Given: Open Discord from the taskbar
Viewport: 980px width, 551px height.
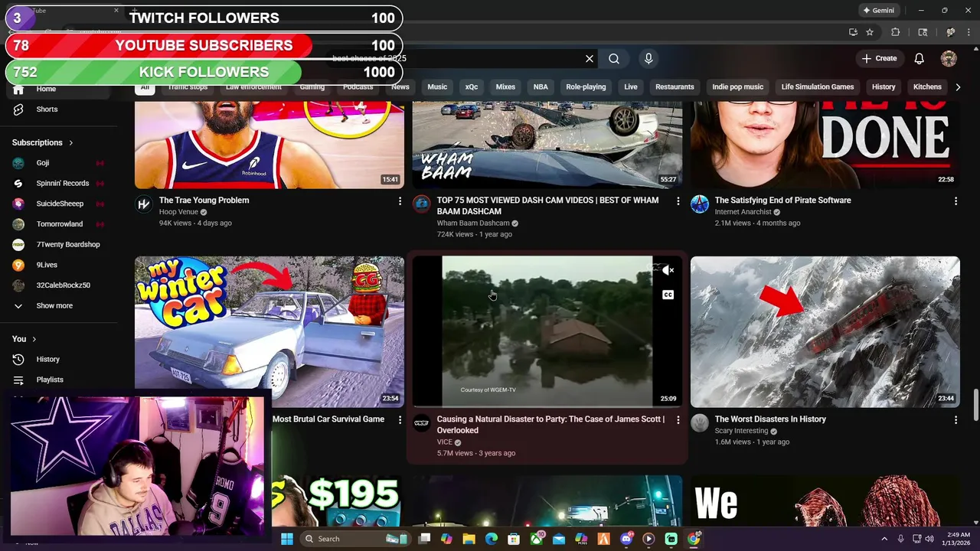Looking at the screenshot, I should coord(626,539).
